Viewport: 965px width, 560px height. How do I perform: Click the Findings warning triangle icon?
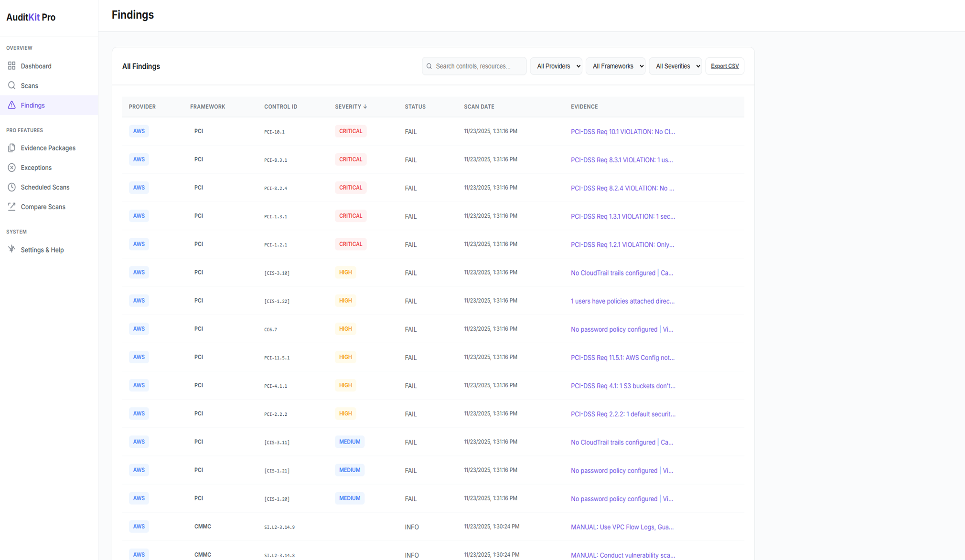click(x=11, y=105)
